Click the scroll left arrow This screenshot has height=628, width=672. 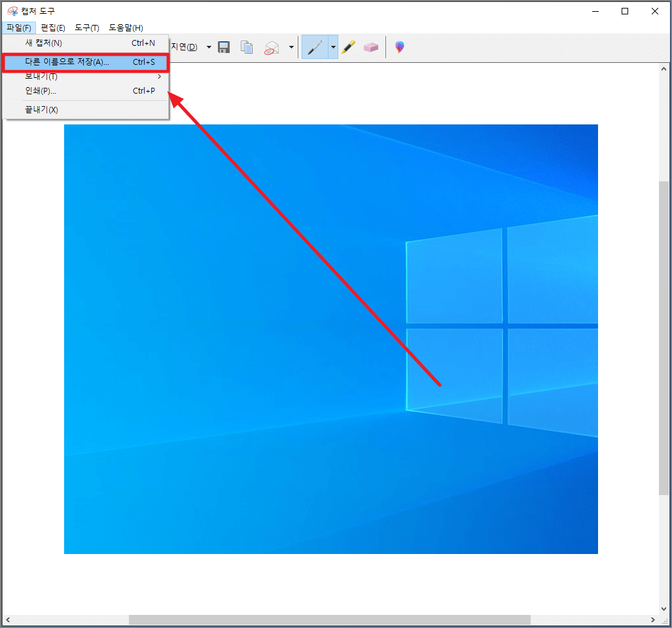(x=8, y=620)
